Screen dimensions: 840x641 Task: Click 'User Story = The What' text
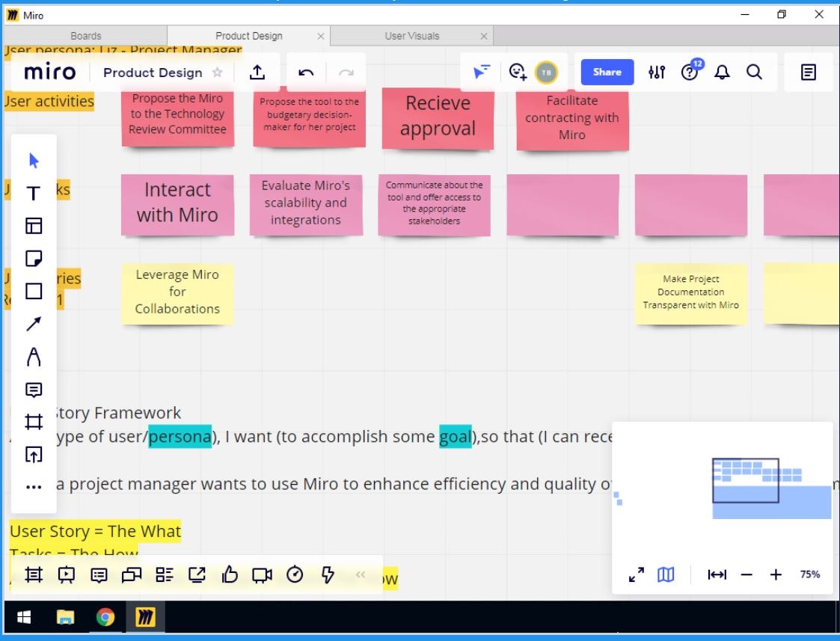(95, 531)
